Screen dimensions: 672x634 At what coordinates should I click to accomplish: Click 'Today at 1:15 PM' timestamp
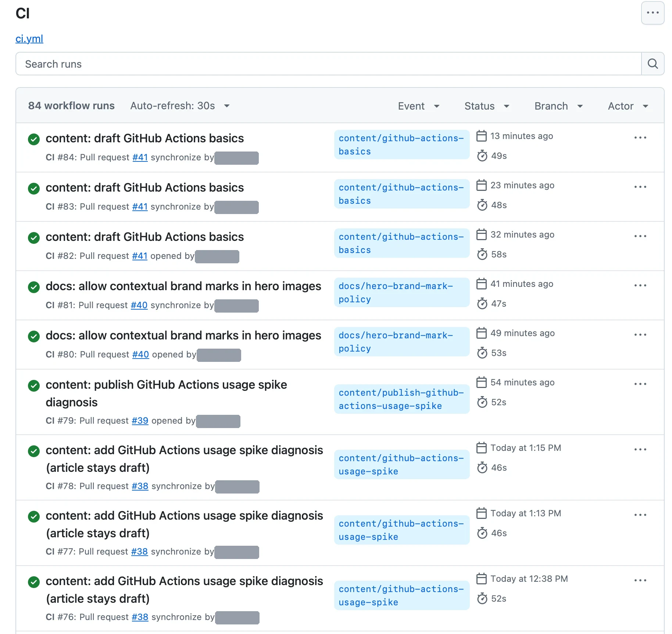[526, 448]
